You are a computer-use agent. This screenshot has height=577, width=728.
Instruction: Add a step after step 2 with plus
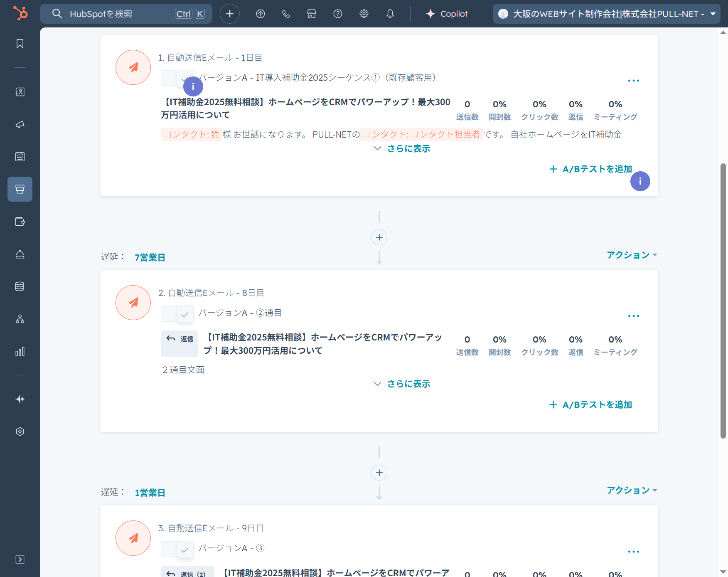(x=379, y=473)
